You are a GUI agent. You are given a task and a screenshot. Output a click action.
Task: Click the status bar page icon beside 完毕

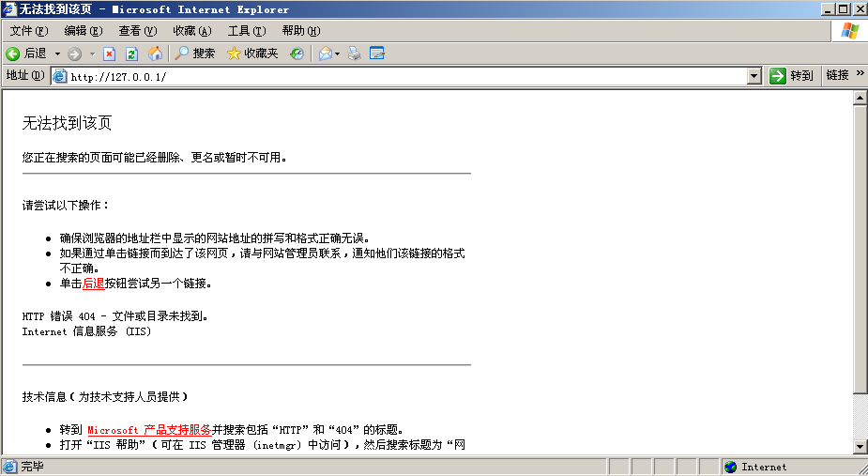[9, 467]
